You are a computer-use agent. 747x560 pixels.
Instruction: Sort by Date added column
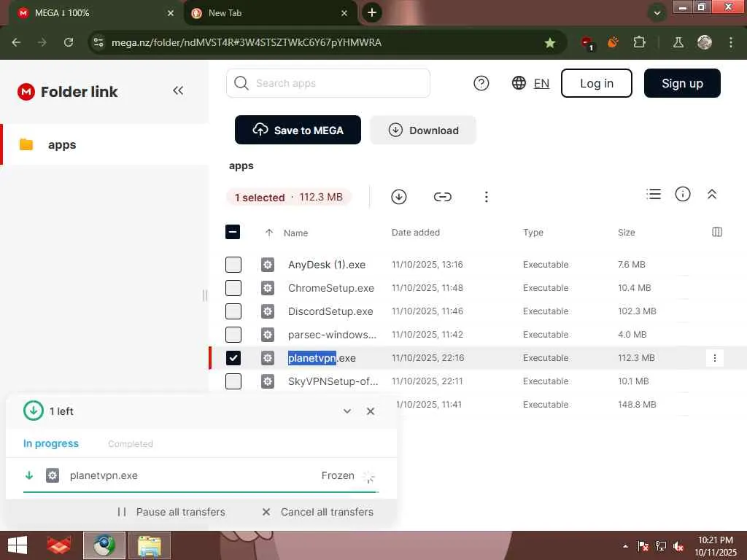(x=415, y=233)
